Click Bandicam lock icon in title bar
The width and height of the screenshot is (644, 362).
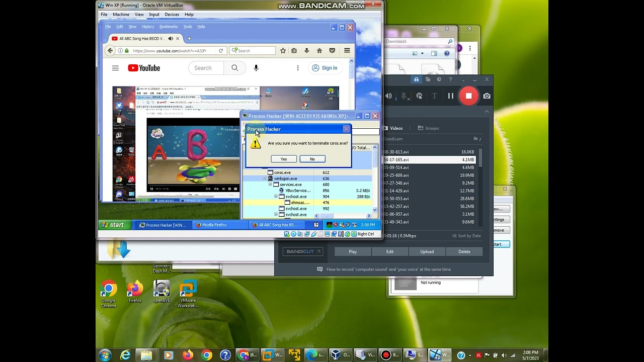416,79
